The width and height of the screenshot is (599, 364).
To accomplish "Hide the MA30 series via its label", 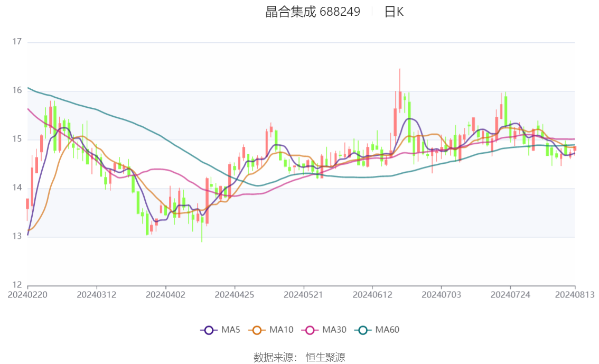I will tap(334, 330).
